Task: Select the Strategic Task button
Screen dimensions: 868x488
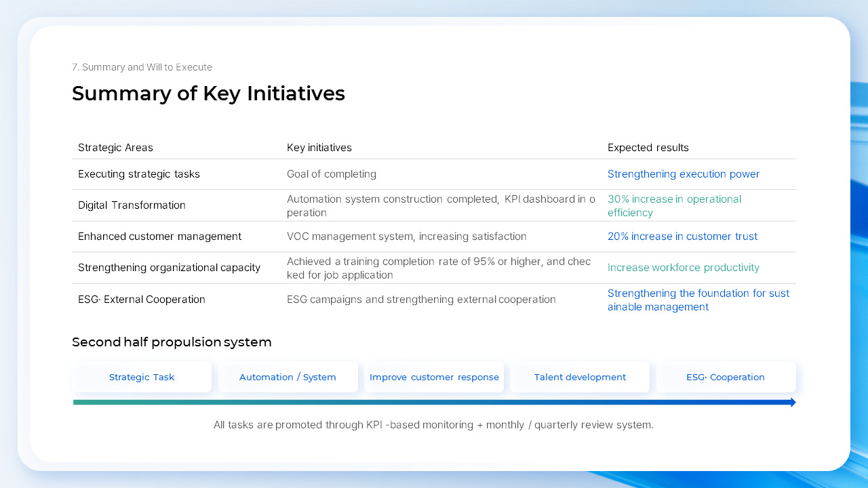Action: pyautogui.click(x=142, y=377)
